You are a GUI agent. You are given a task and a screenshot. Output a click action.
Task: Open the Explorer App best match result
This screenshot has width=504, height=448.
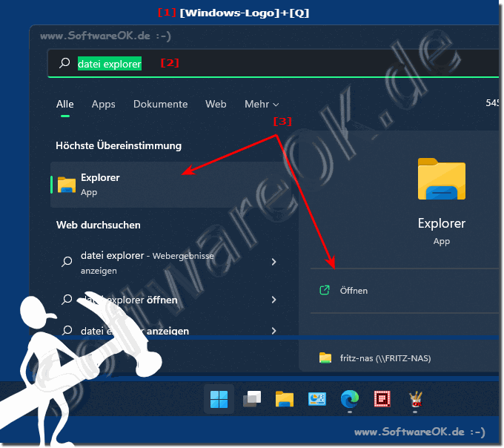point(172,185)
